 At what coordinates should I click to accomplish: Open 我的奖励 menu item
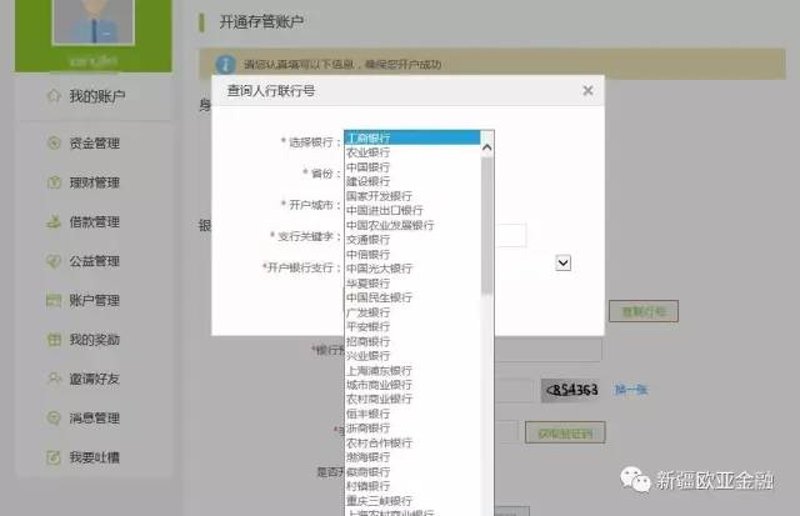pyautogui.click(x=94, y=339)
